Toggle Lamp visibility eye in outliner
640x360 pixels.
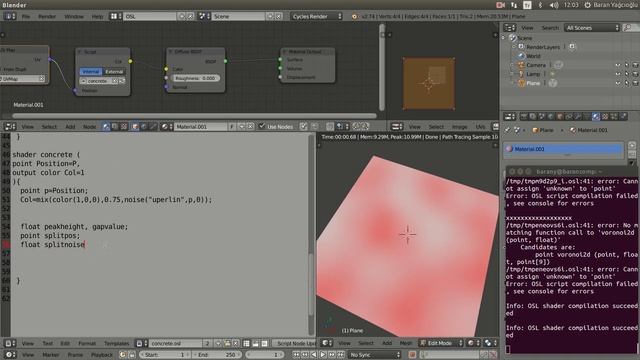618,74
